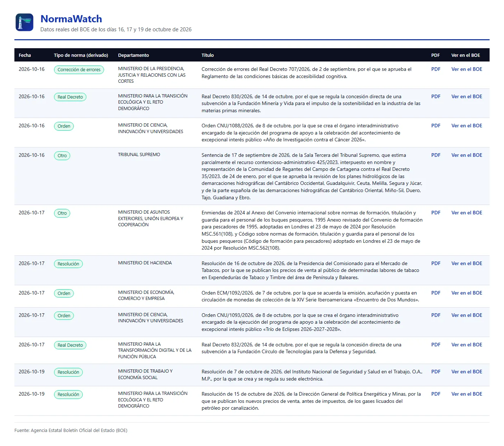Viewport: 504px width, 446px height.
Task: Click Real Decreto tag on 830/2026 row
Action: coord(70,97)
